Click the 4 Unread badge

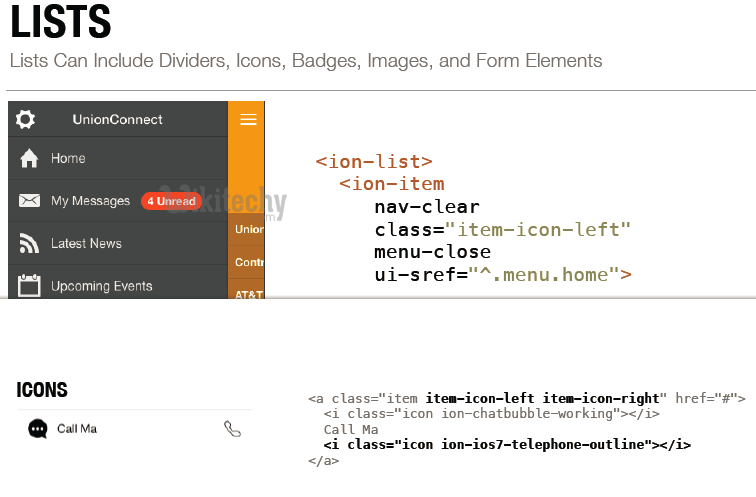coord(172,201)
